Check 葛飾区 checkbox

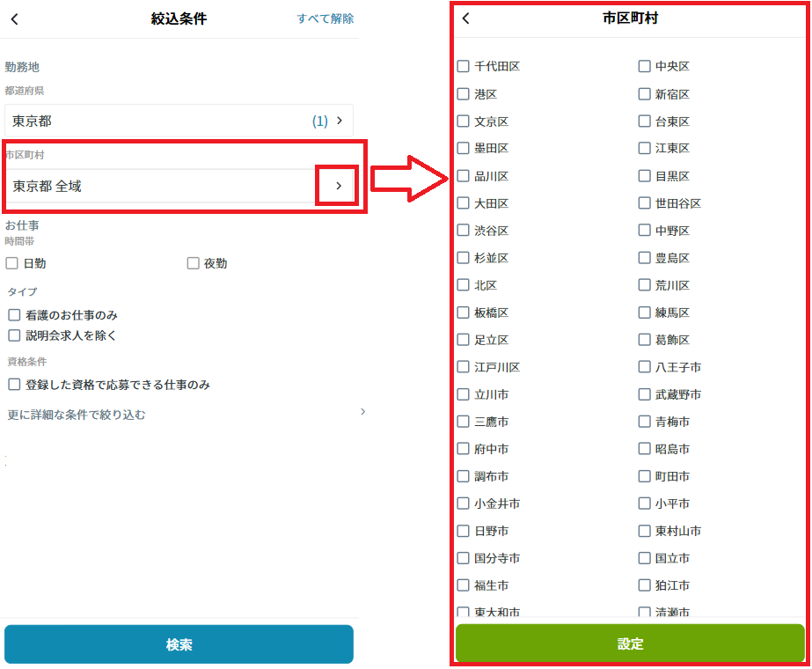tap(644, 340)
